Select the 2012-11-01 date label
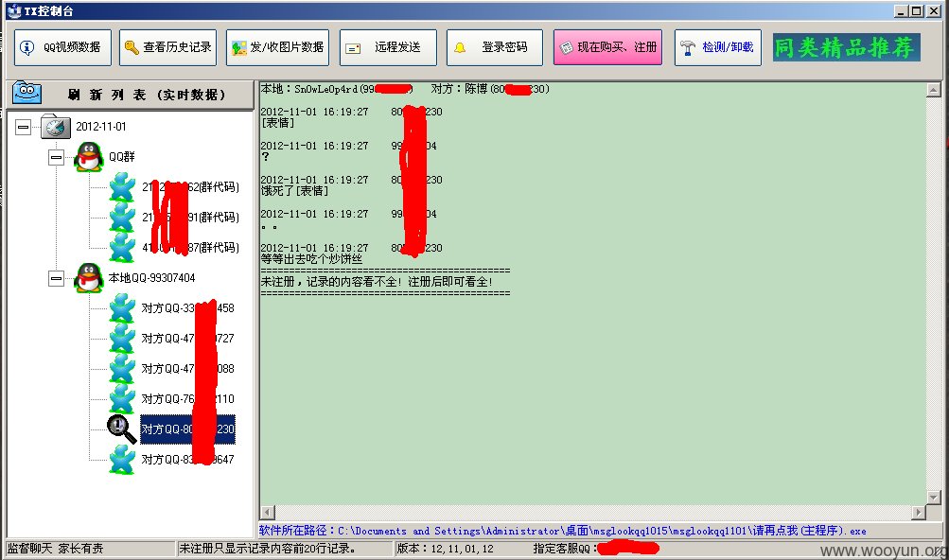This screenshot has height=560, width=949. pyautogui.click(x=101, y=127)
